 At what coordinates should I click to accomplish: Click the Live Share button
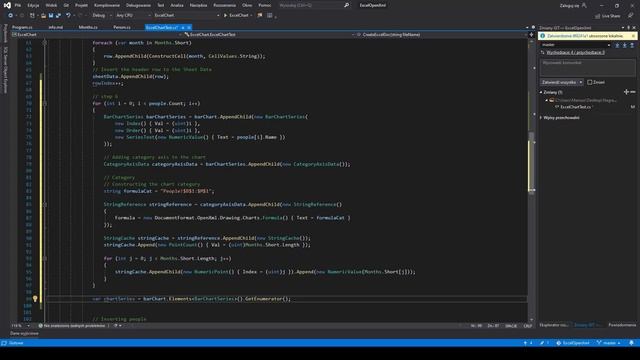tap(607, 16)
